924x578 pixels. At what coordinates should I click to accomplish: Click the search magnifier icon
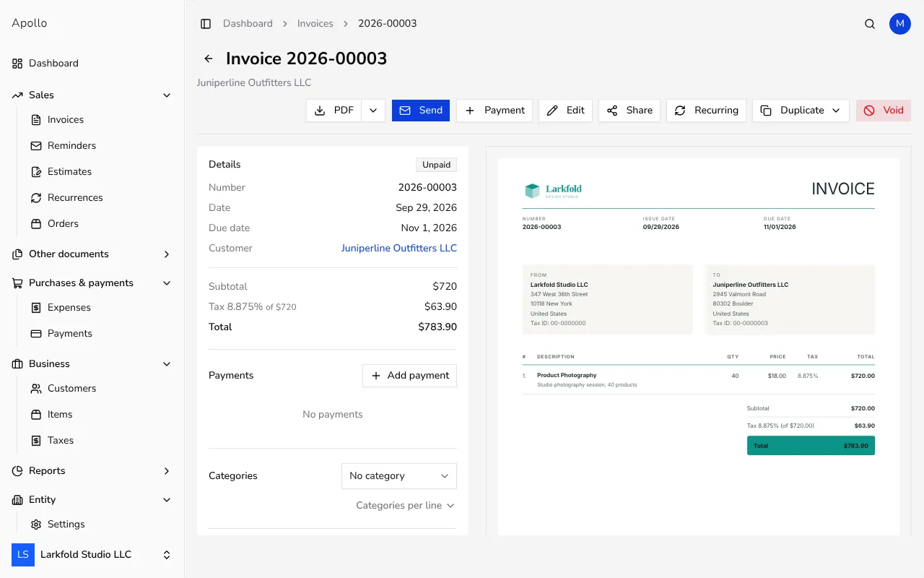pyautogui.click(x=870, y=24)
